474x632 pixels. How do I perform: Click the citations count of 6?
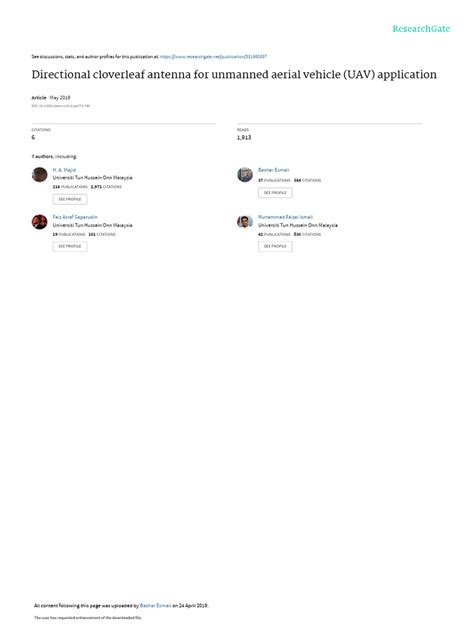pyautogui.click(x=33, y=137)
